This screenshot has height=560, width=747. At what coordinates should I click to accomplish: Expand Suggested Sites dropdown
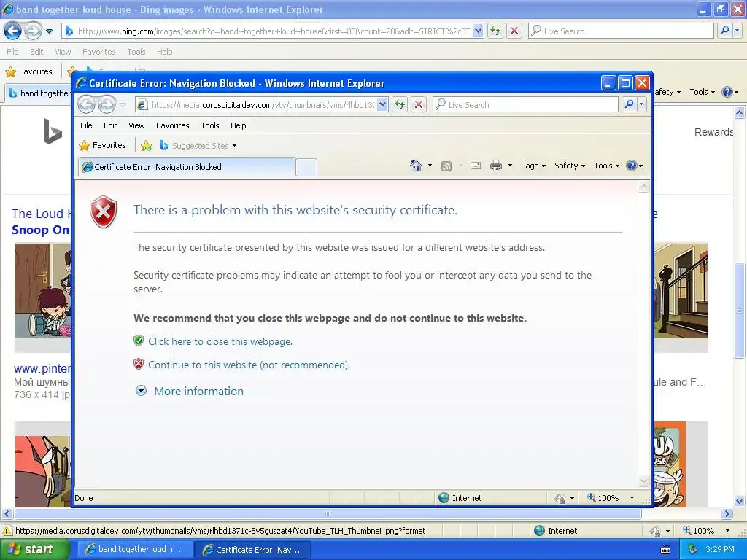pos(234,146)
